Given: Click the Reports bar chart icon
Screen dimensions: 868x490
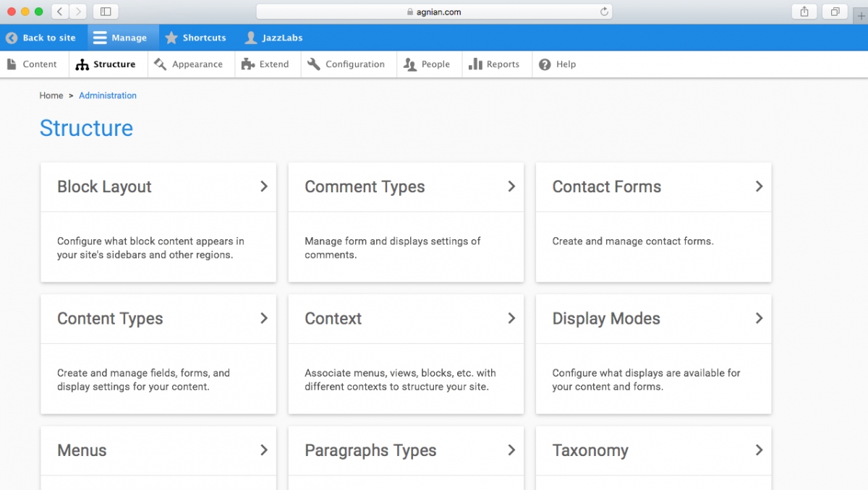Looking at the screenshot, I should (x=475, y=64).
